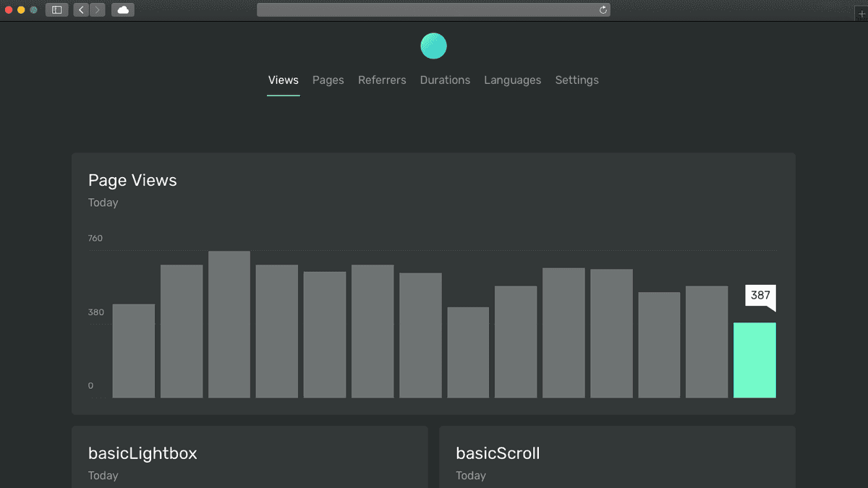868x488 pixels.
Task: Click the tallest gray bar in the chart
Action: click(229, 325)
